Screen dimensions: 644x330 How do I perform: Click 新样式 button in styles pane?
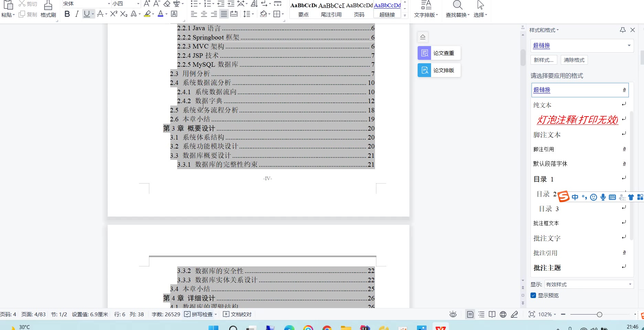point(544,60)
